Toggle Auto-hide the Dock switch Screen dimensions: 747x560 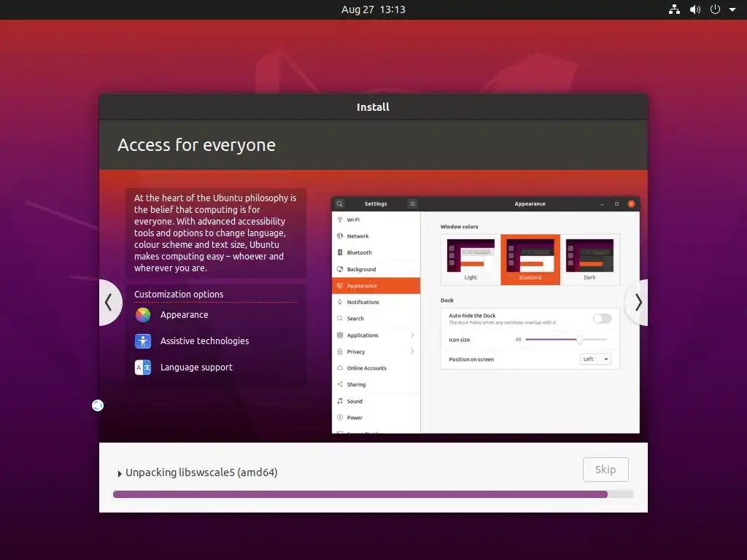pyautogui.click(x=602, y=319)
